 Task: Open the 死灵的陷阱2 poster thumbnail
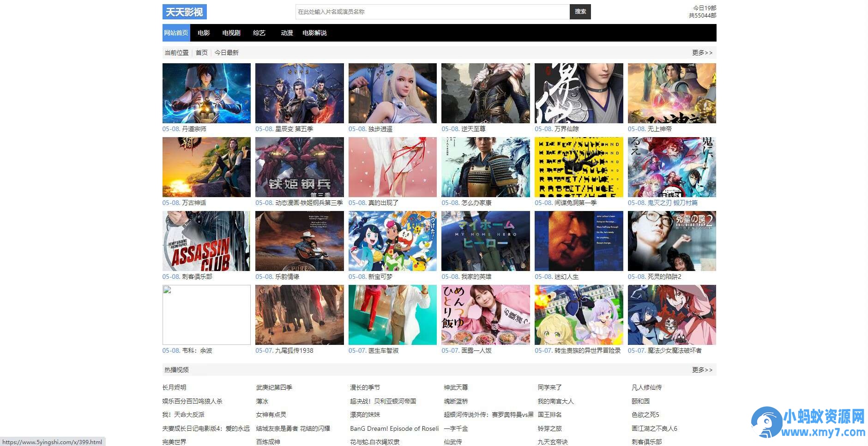pos(672,241)
